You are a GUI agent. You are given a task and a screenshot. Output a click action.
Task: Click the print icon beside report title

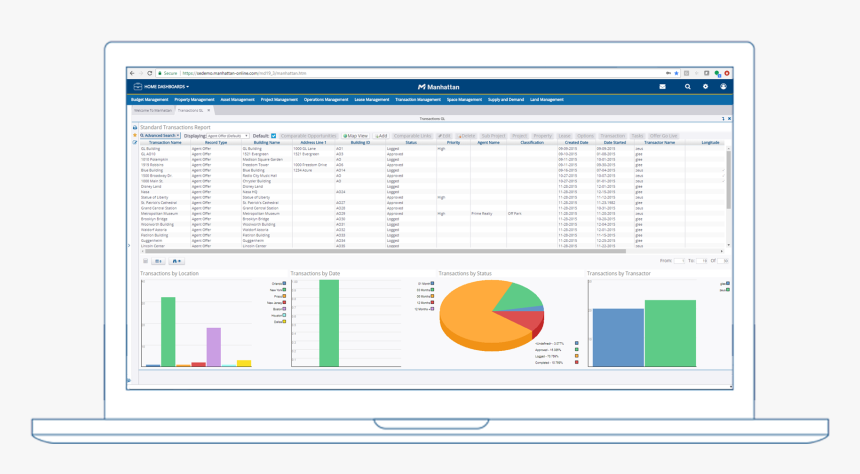135,127
